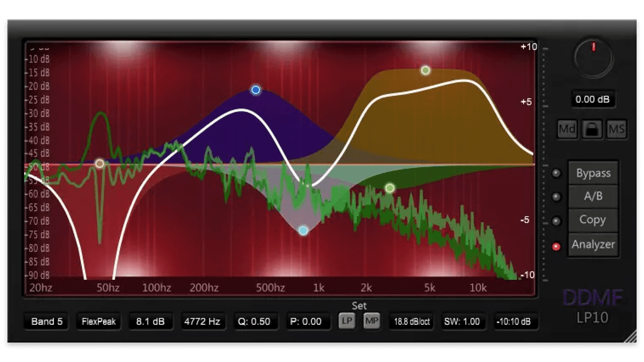644x362 pixels.
Task: Open the Band 5 selector
Action: (45, 321)
